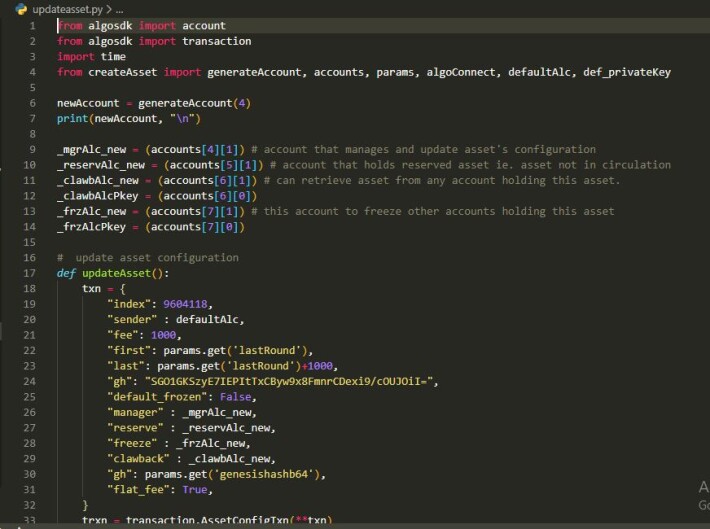Click 'False' value for default_frozen
The width and height of the screenshot is (710, 529).
click(x=235, y=397)
